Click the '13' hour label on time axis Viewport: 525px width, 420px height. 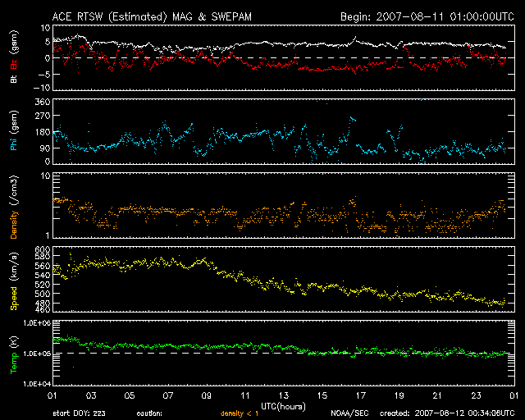[284, 396]
